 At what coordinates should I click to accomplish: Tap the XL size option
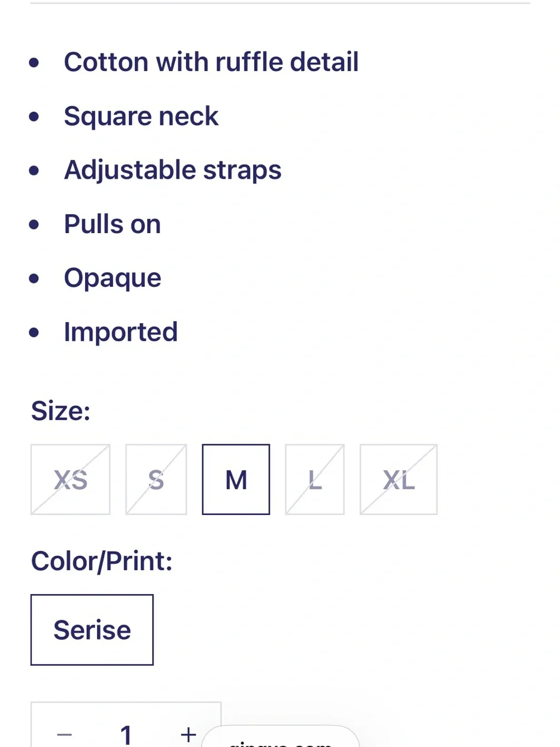click(x=399, y=480)
